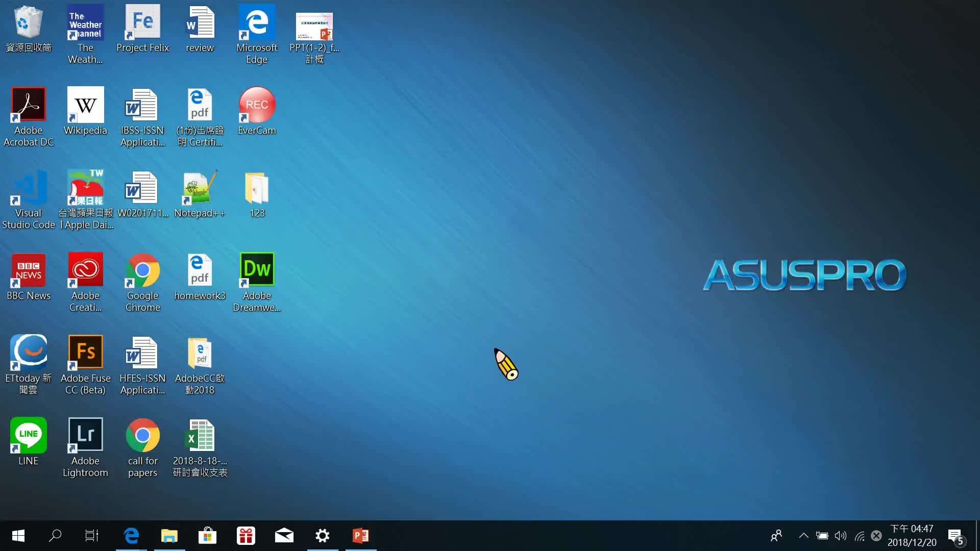This screenshot has height=551, width=980.
Task: Select the Google Chrome shortcut
Action: coord(142,282)
